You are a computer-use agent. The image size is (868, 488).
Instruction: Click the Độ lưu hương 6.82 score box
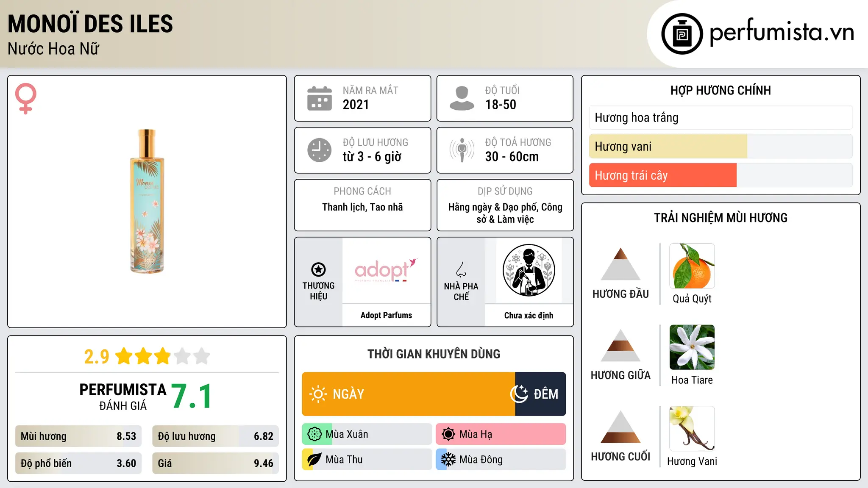[215, 436]
